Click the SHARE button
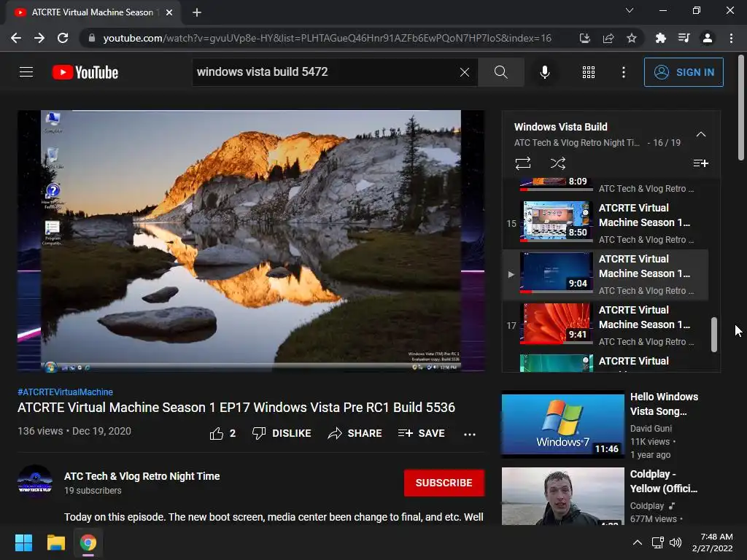The image size is (747, 560). point(355,433)
